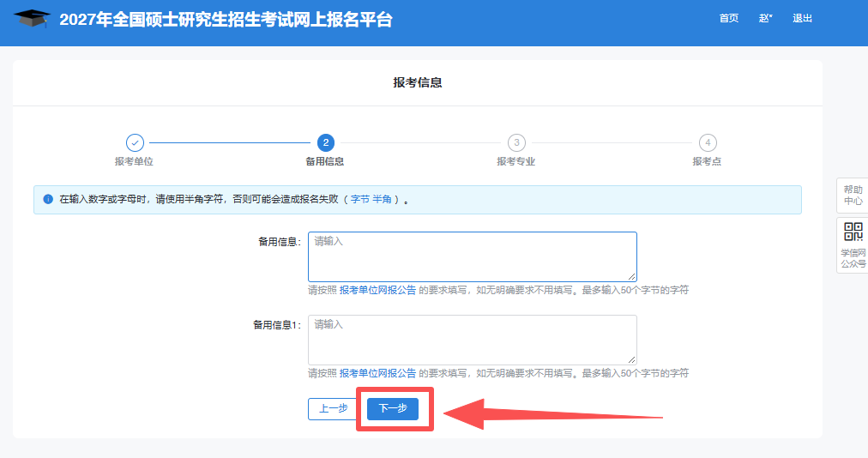The height and width of the screenshot is (458, 868).
Task: Click the 上一步 button
Action: coord(333,409)
